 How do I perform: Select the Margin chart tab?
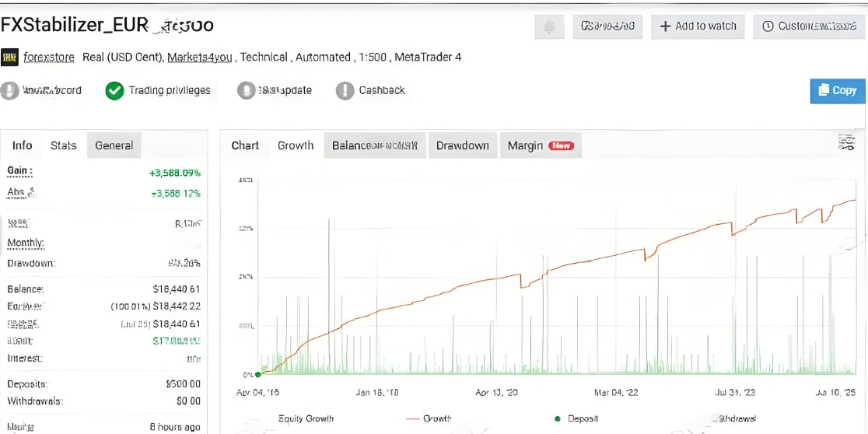pyautogui.click(x=525, y=145)
